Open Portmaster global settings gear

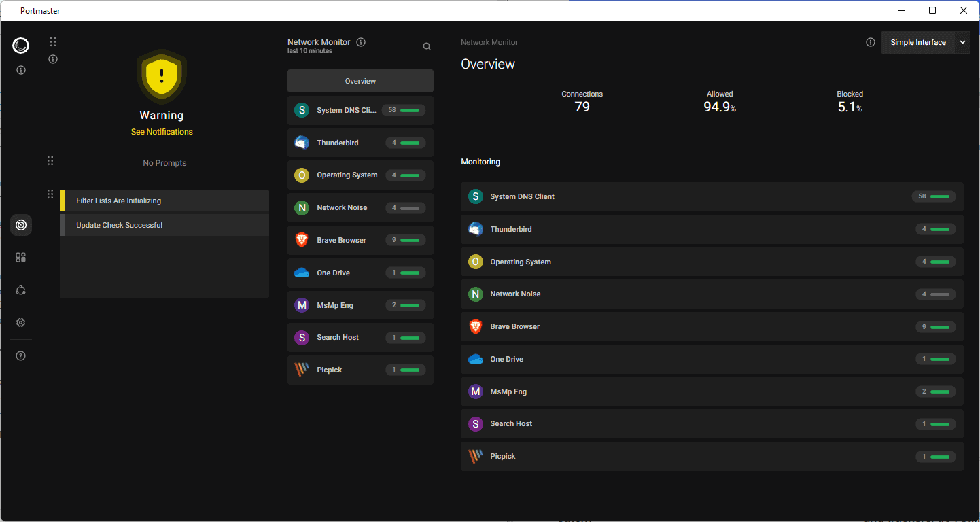20,322
